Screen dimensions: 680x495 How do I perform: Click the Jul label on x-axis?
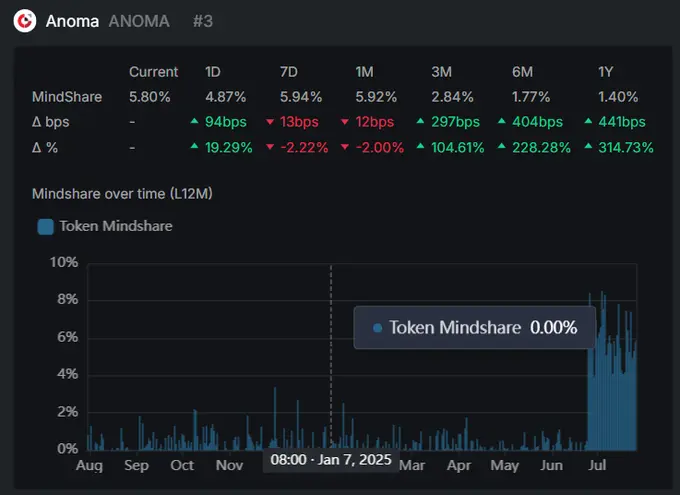597,465
